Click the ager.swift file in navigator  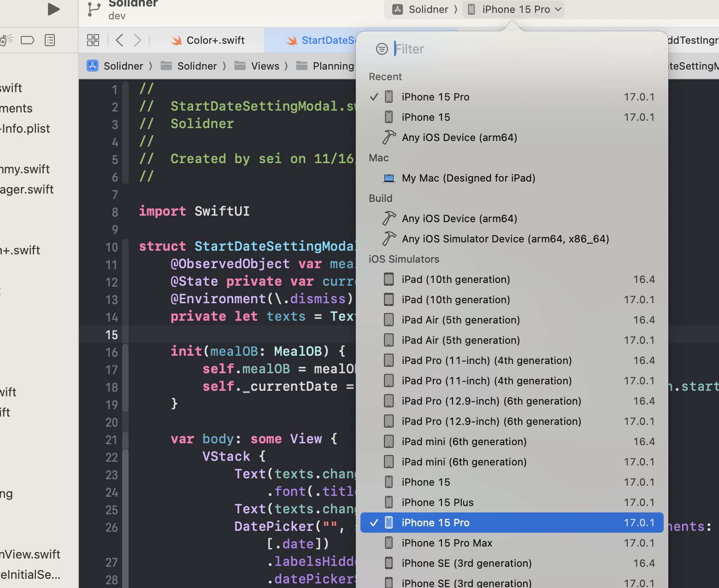(x=27, y=189)
